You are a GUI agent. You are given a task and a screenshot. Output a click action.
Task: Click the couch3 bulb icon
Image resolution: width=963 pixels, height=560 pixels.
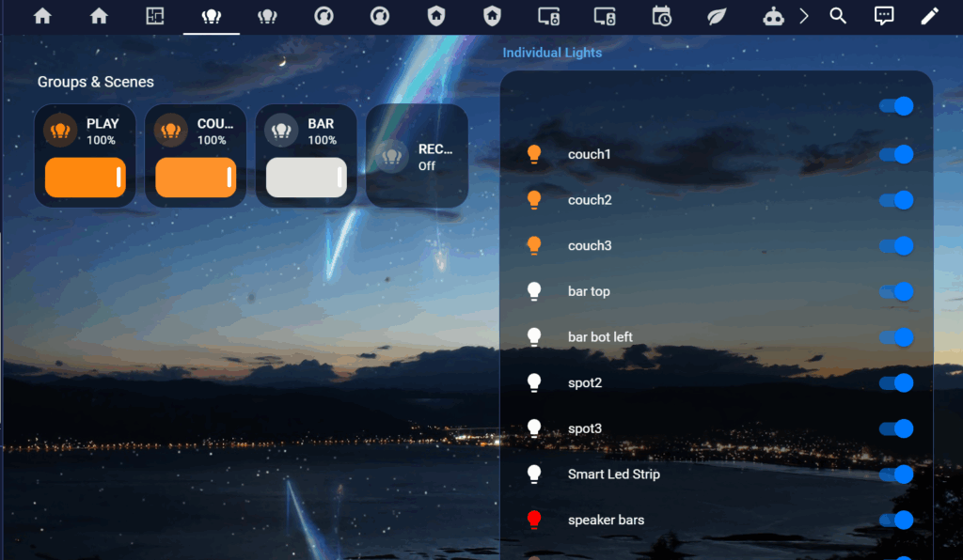534,245
